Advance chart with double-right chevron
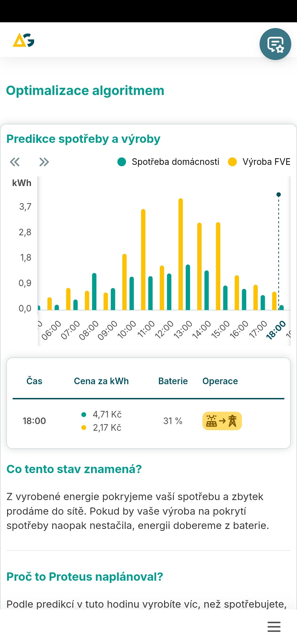Image resolution: width=297 pixels, height=644 pixels. point(44,162)
